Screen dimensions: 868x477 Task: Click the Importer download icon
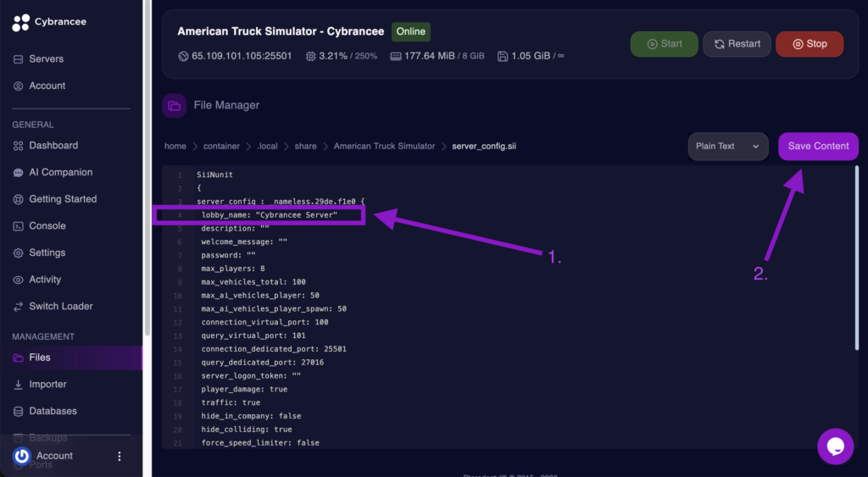click(19, 385)
